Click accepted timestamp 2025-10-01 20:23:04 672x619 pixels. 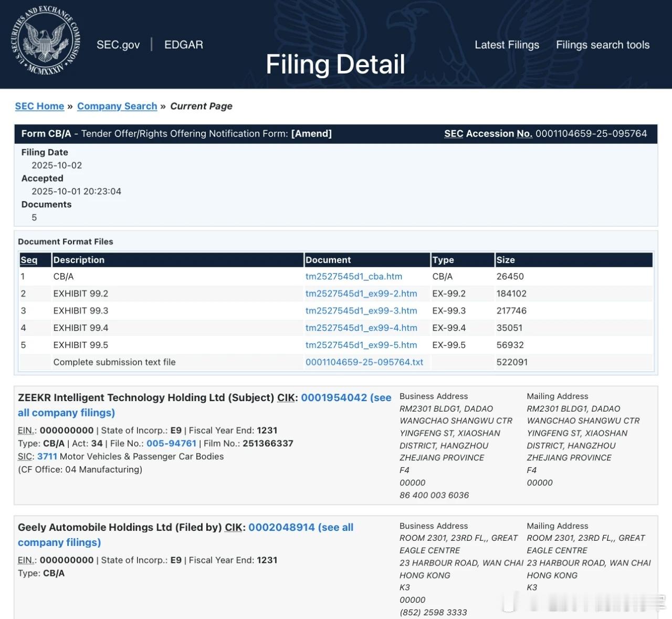[x=76, y=192]
